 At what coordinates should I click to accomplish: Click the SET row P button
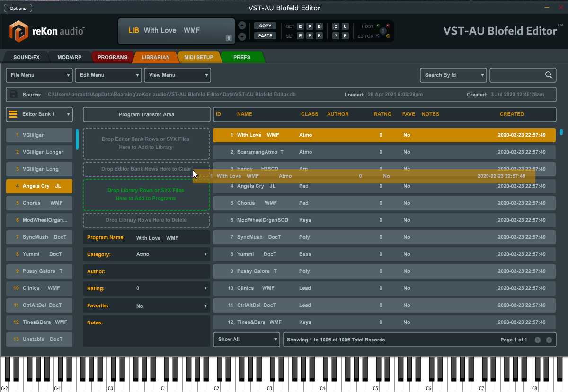click(x=310, y=36)
